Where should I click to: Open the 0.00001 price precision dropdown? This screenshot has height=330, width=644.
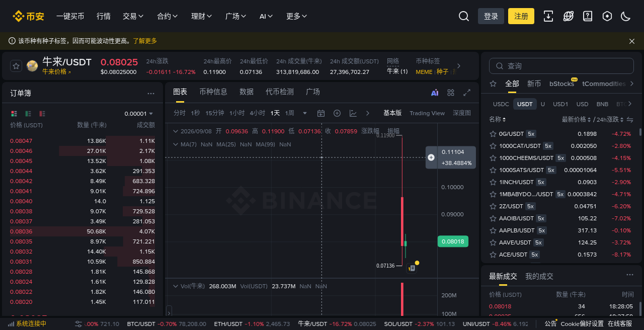point(139,114)
